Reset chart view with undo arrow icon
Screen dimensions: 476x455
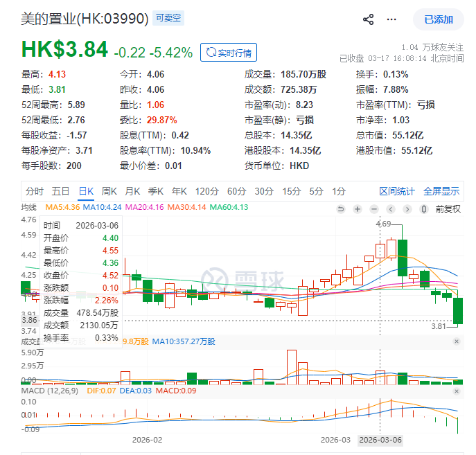click(x=340, y=209)
